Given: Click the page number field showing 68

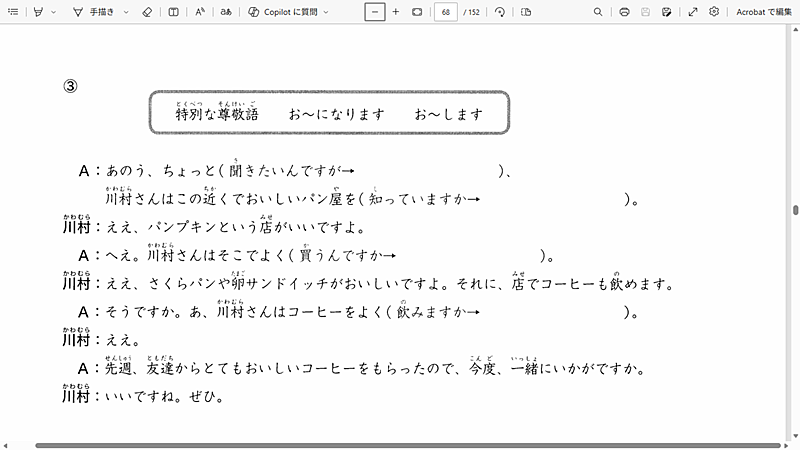Looking at the screenshot, I should click(446, 12).
